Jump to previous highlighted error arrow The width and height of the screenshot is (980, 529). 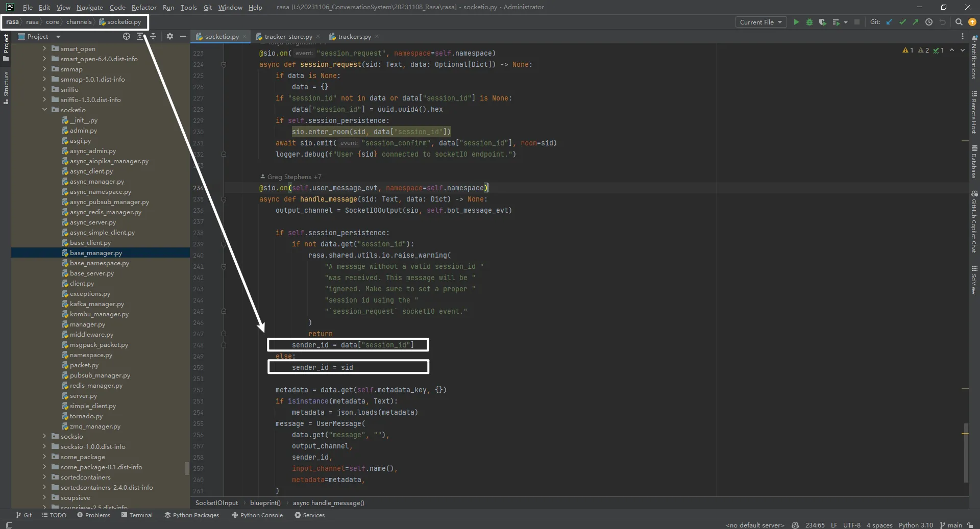(952, 50)
